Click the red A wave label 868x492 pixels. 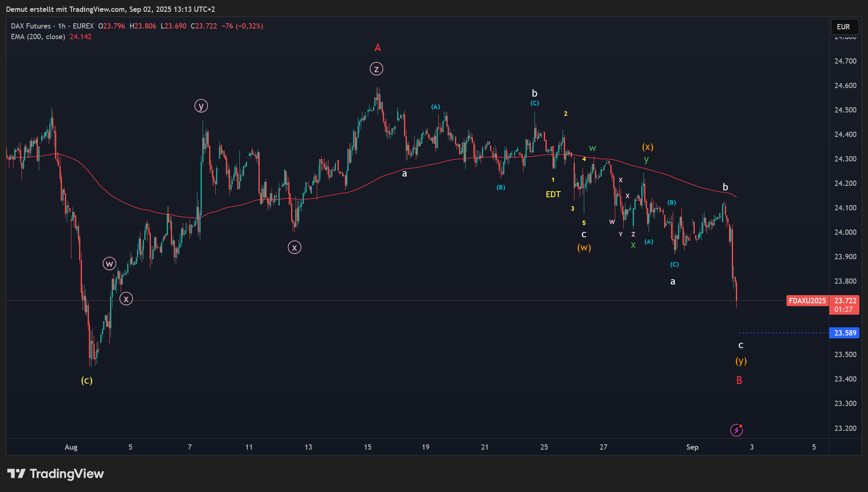pyautogui.click(x=378, y=48)
